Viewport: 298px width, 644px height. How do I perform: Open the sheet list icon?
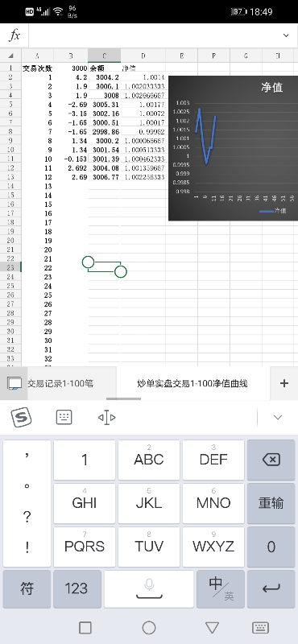[14, 384]
